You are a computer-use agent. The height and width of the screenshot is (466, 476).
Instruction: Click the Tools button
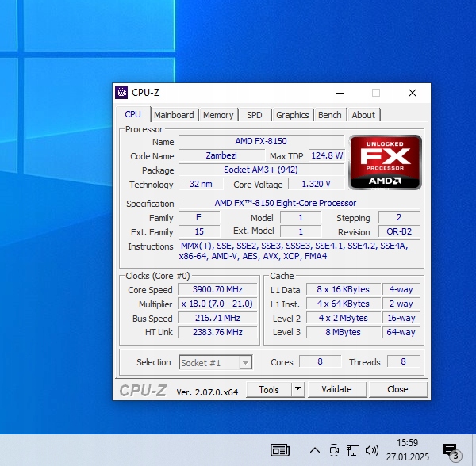pyautogui.click(x=269, y=389)
